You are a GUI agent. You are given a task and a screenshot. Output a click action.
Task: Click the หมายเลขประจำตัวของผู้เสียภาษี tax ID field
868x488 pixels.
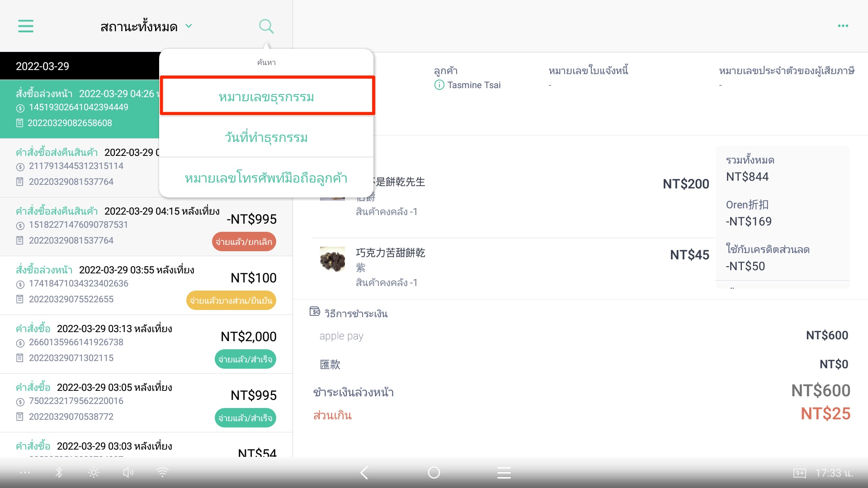point(786,77)
